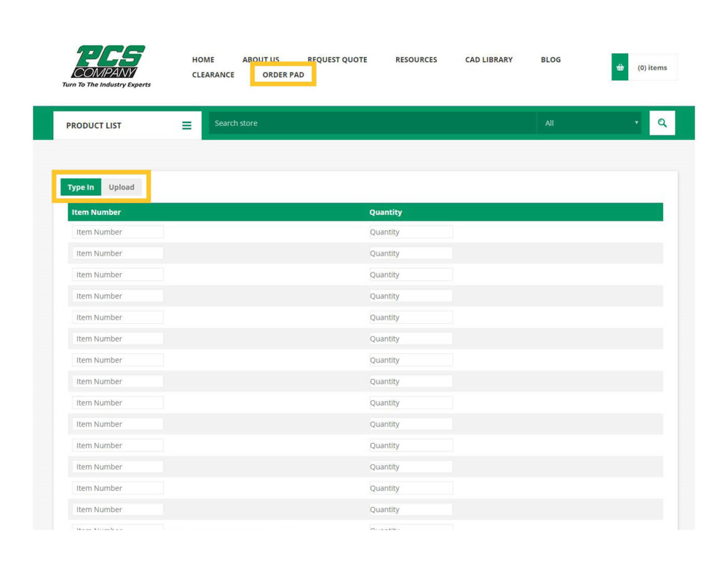The width and height of the screenshot is (728, 563).
Task: Focus the first Quantity field
Action: [411, 232]
